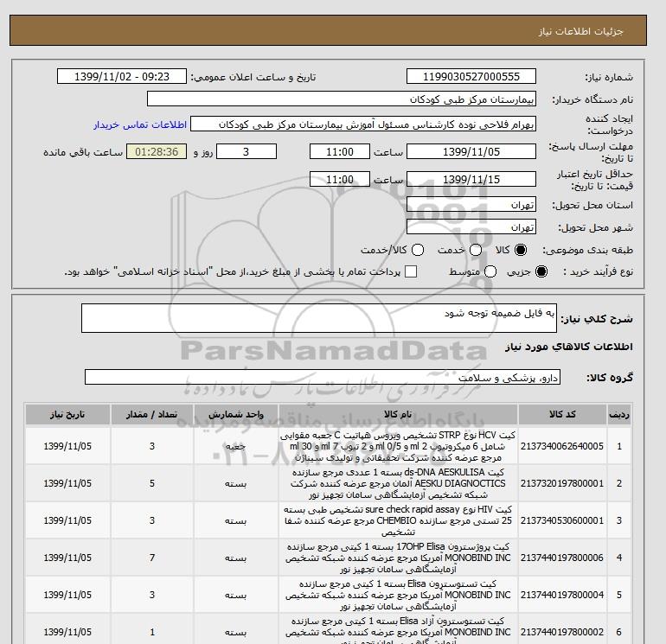Click the ds-DNA AESKULISA kit product name
This screenshot has height=644, width=666.
point(398,483)
